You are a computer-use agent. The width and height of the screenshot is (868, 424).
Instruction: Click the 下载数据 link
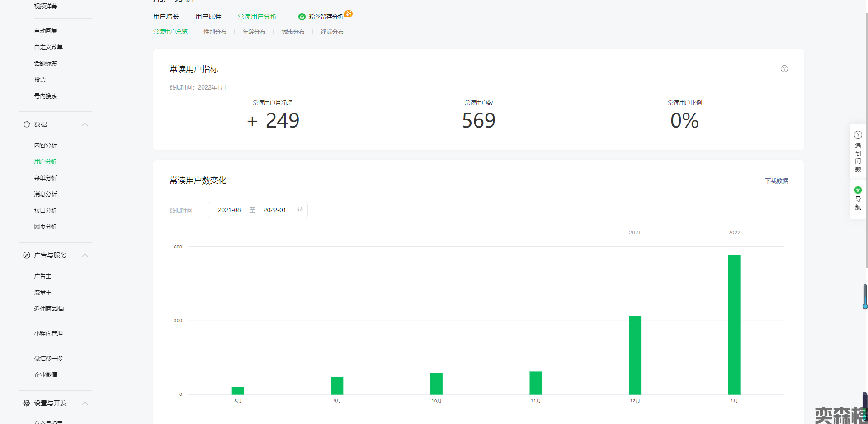pyautogui.click(x=776, y=181)
